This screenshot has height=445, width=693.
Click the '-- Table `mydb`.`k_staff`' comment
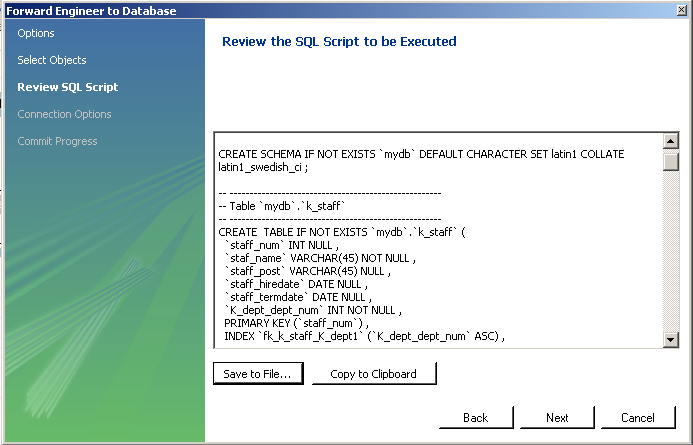point(282,206)
